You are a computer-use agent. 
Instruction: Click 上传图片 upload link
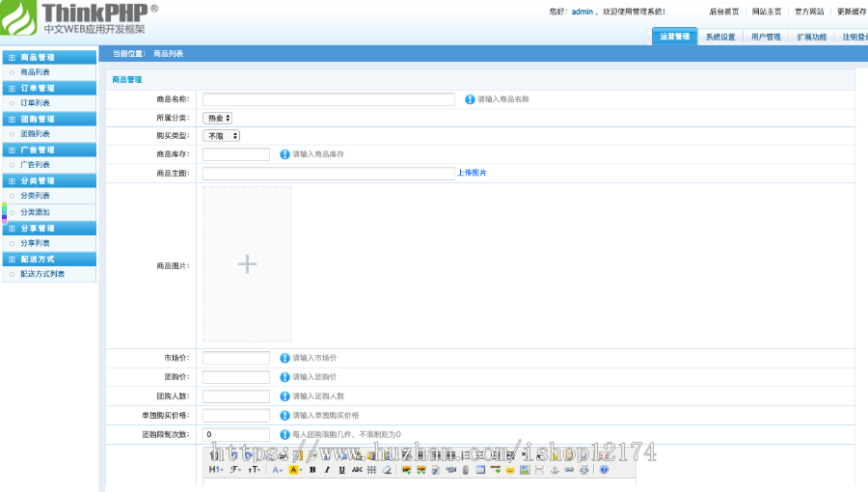click(x=472, y=174)
